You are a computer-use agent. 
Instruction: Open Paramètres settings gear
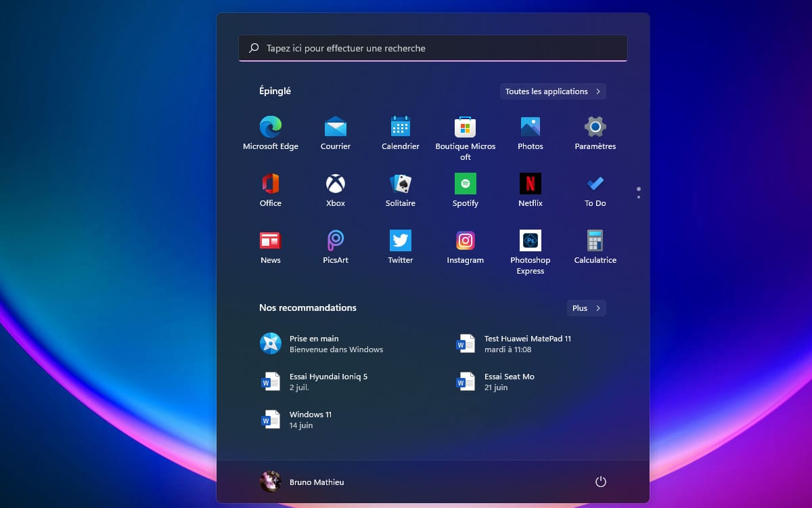[595, 127]
